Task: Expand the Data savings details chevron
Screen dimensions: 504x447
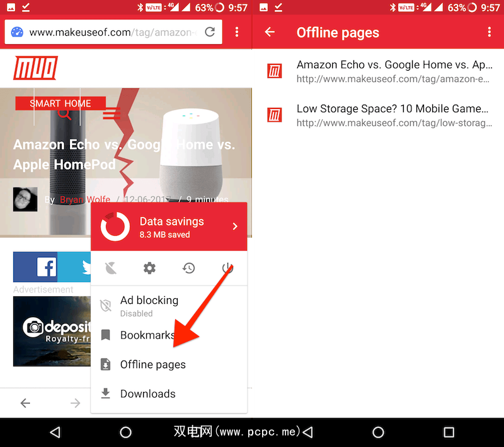Action: point(235,226)
